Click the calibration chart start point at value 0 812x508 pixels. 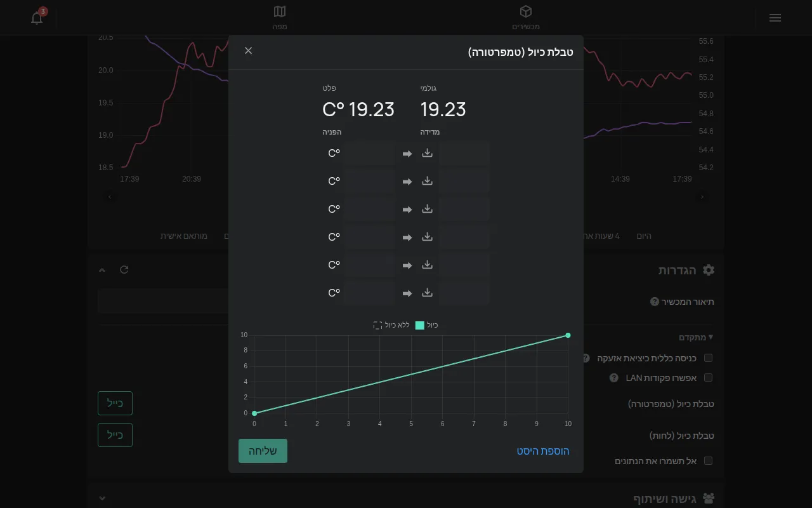pos(254,413)
